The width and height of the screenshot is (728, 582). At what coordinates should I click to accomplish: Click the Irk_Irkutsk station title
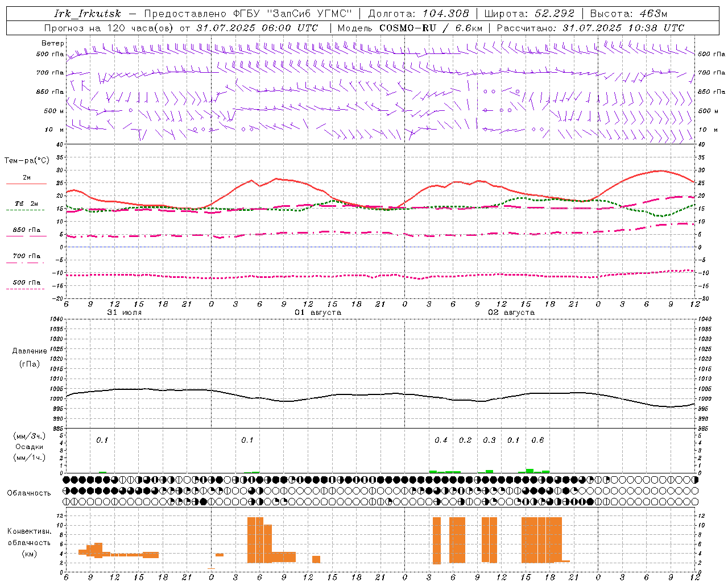[88, 14]
